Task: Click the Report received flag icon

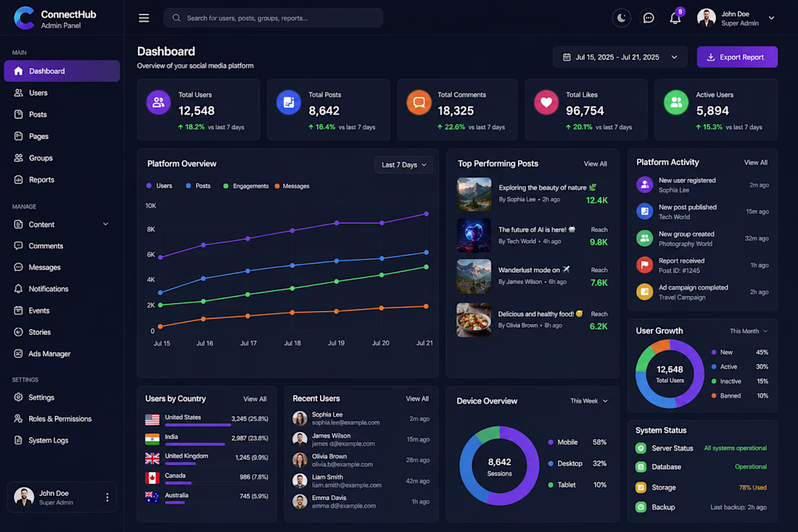Action: click(x=645, y=265)
